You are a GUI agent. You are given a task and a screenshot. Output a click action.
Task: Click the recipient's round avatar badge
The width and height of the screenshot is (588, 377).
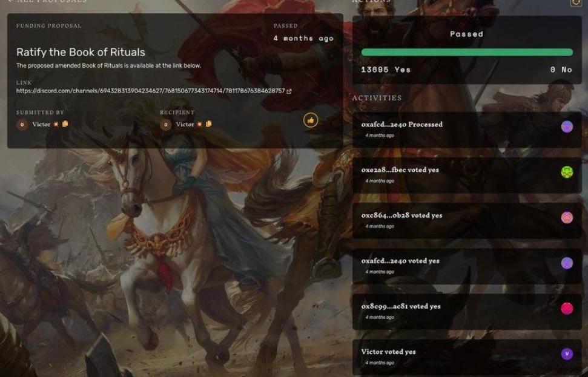point(166,125)
